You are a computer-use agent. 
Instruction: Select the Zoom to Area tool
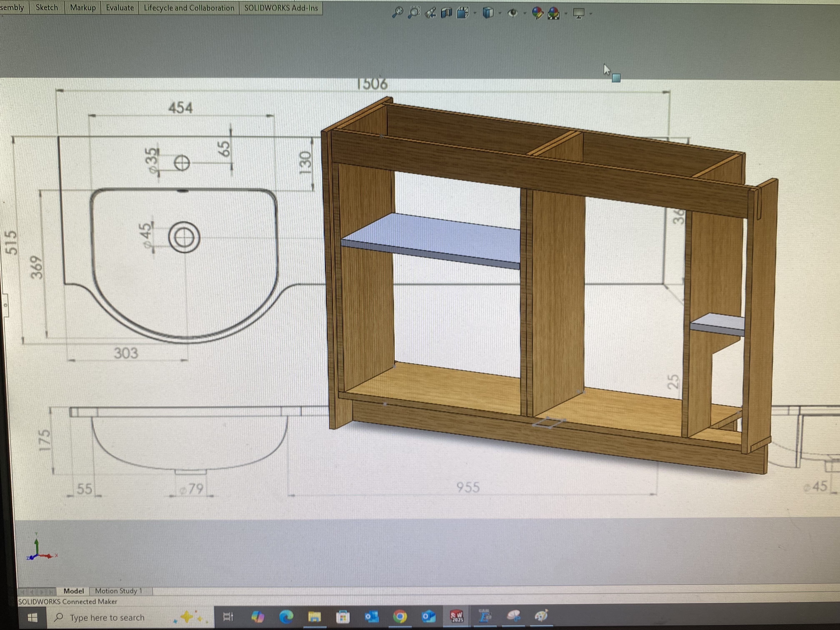(x=414, y=12)
